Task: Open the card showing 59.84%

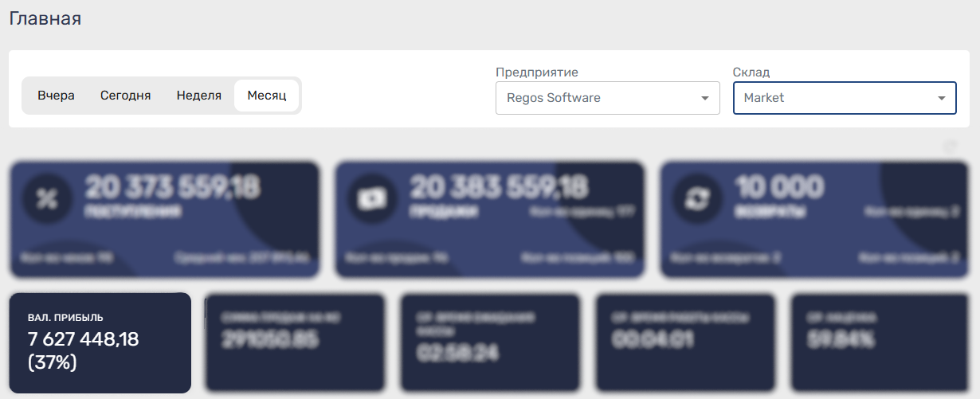Action: pos(880,342)
